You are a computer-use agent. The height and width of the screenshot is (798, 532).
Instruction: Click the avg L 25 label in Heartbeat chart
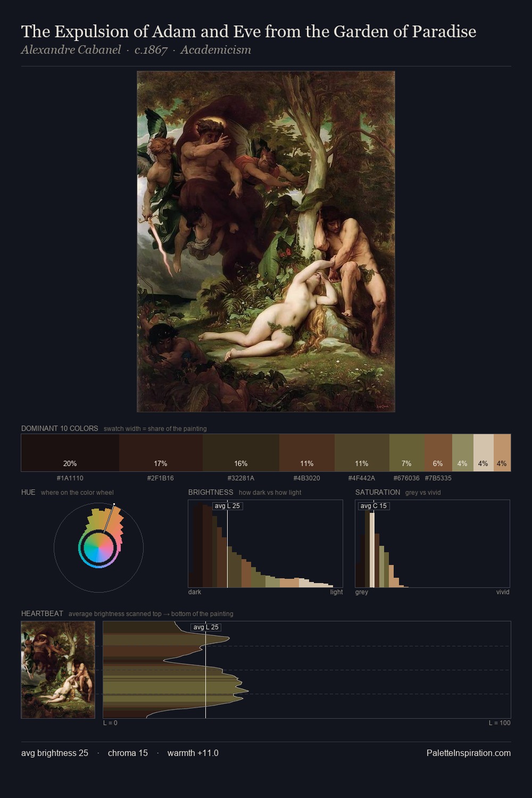tap(206, 627)
